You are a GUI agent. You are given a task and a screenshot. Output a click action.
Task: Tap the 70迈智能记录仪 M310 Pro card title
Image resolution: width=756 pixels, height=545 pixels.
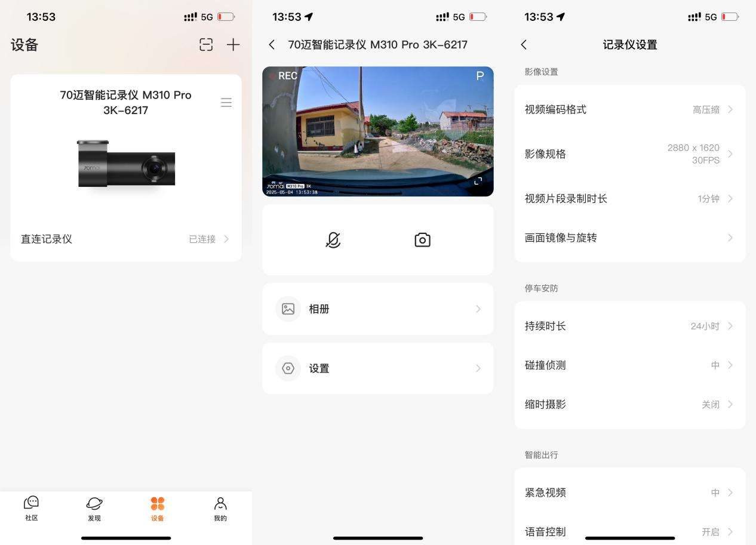click(126, 103)
